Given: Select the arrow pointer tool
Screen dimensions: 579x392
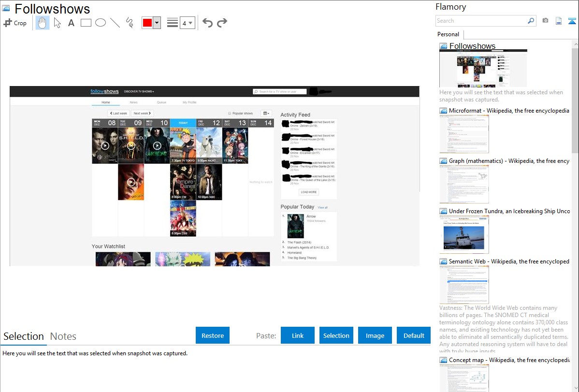Looking at the screenshot, I should 57,23.
